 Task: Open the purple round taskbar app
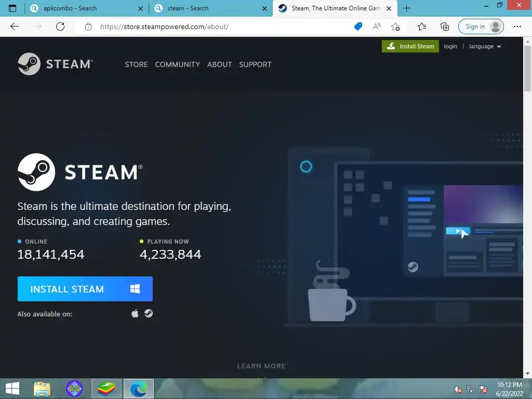[74, 389]
